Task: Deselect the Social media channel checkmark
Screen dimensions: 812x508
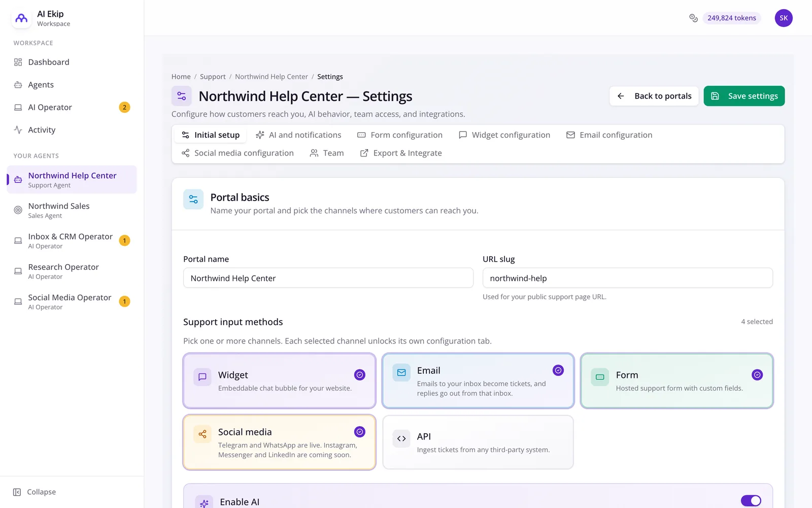Action: click(x=360, y=432)
